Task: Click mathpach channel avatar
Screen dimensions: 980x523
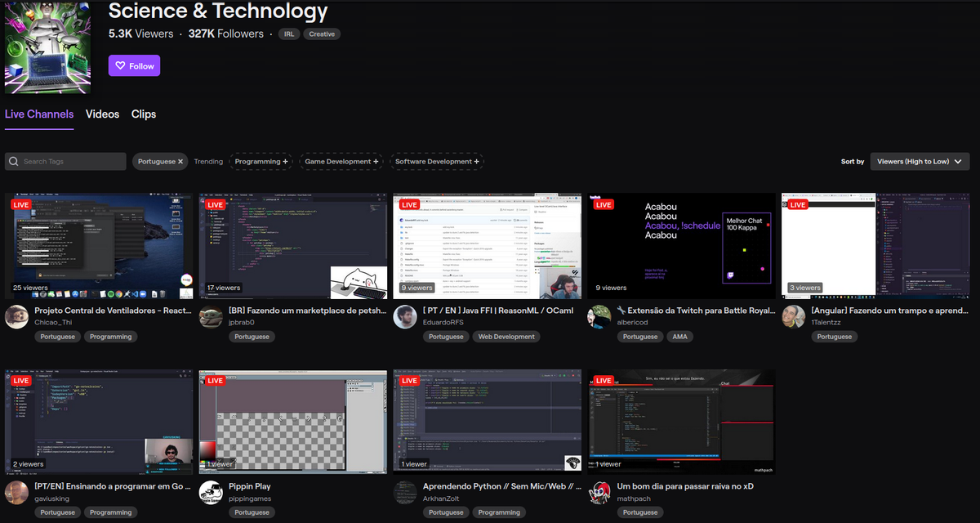Action: pyautogui.click(x=600, y=493)
